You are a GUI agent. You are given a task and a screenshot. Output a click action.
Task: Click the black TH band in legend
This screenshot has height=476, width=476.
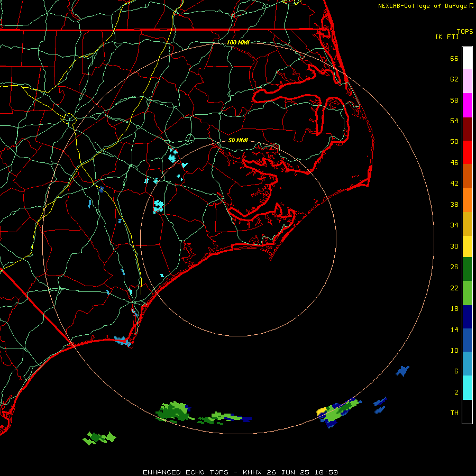click(x=467, y=411)
